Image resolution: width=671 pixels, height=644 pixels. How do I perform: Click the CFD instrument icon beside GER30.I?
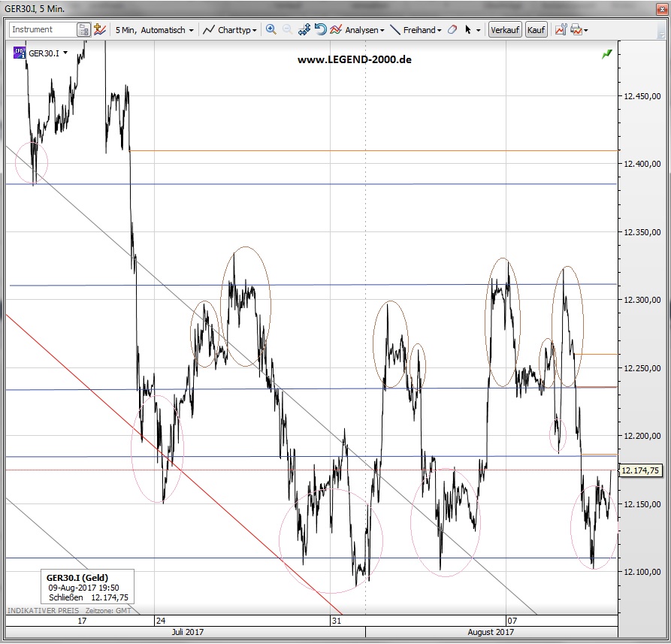tap(20, 53)
